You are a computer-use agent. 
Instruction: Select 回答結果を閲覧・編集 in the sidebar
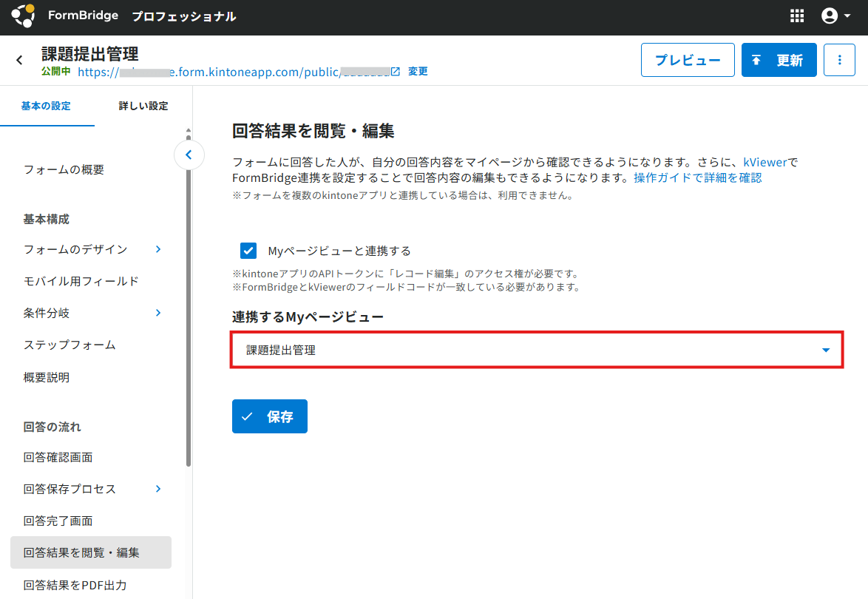click(x=91, y=552)
